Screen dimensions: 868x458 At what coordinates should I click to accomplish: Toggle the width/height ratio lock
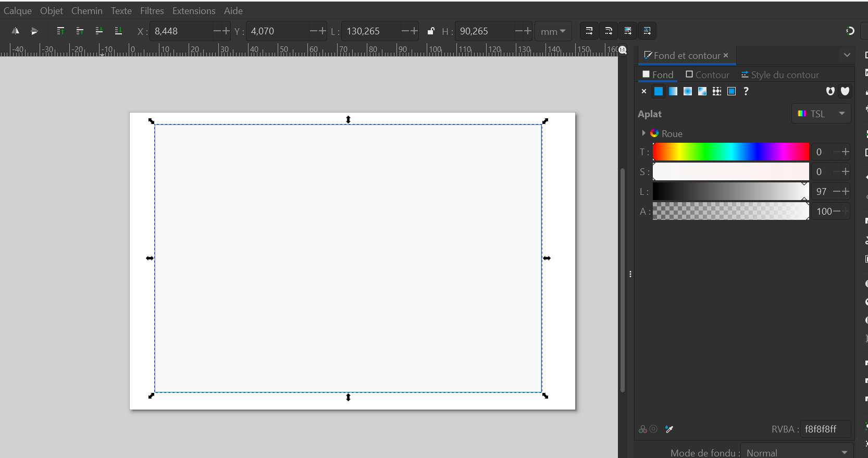(x=431, y=31)
